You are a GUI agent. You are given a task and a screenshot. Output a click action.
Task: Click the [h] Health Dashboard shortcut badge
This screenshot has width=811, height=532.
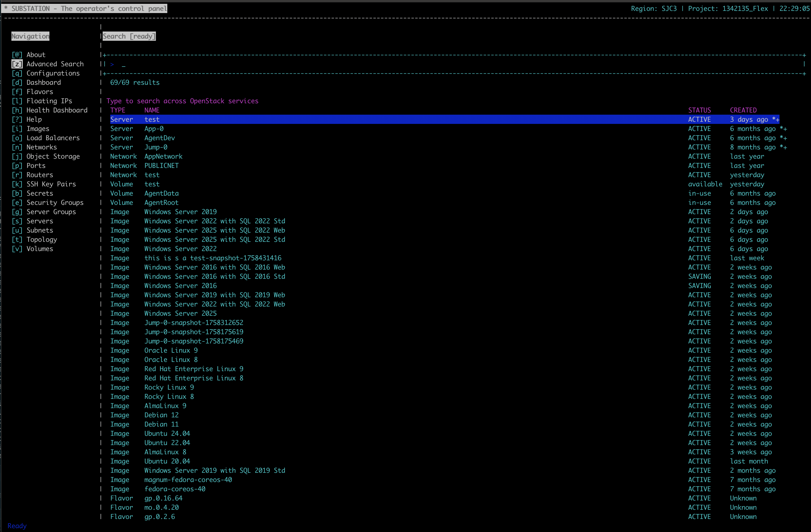click(17, 110)
